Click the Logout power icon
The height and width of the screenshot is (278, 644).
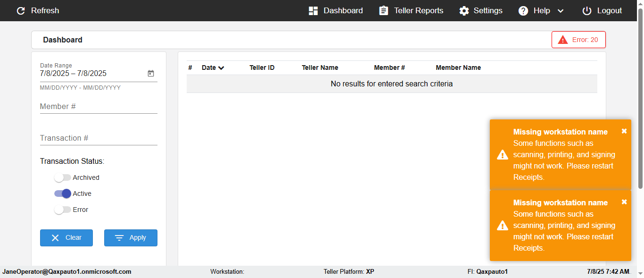click(x=586, y=11)
